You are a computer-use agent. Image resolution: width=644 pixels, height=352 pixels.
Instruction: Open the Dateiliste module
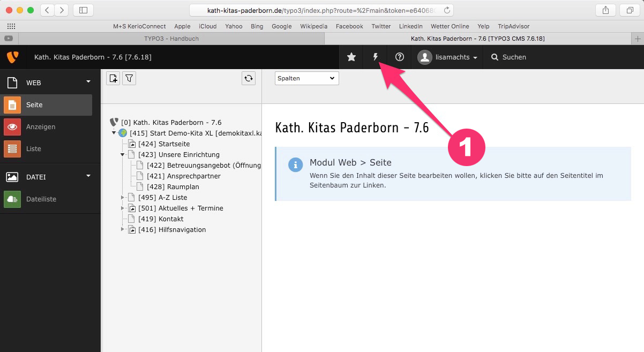point(41,199)
